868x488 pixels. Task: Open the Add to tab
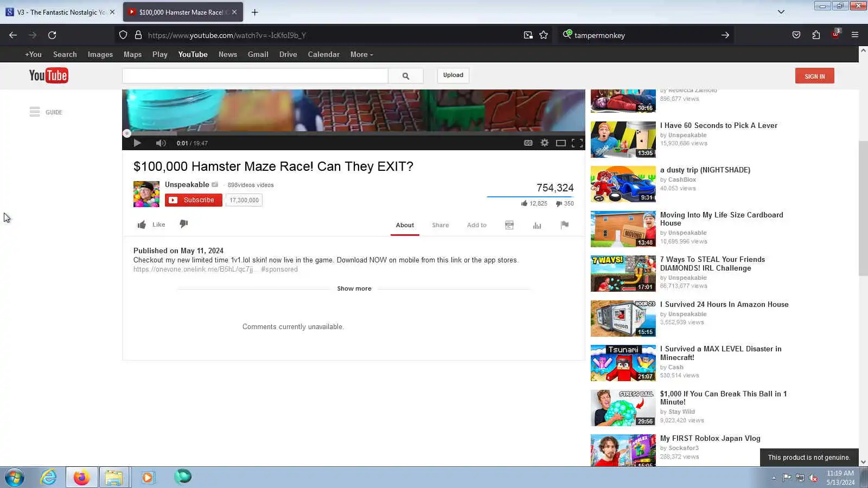(477, 225)
